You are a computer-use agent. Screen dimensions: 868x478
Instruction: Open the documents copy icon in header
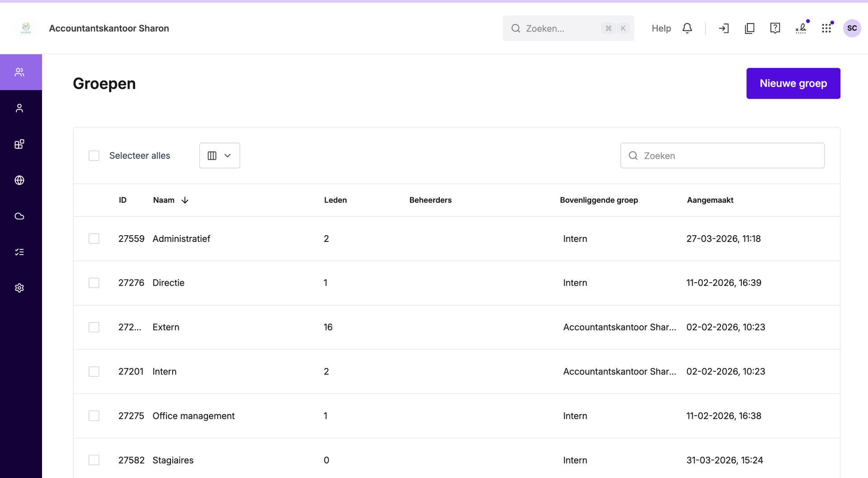(750, 28)
